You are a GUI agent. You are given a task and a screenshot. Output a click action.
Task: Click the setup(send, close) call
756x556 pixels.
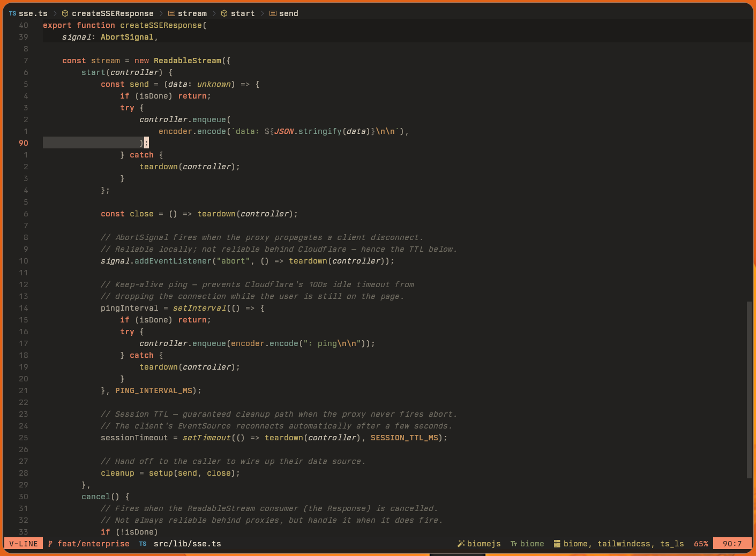[x=192, y=473]
